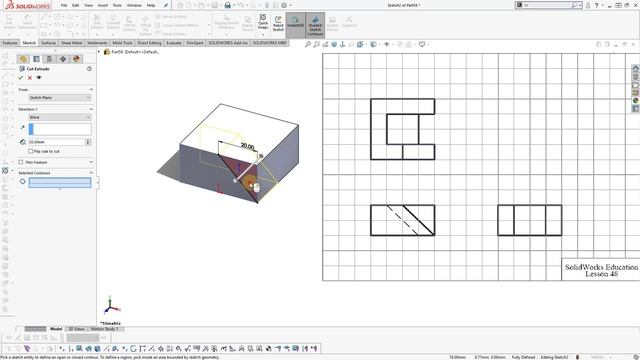This screenshot has height=360, width=640.
Task: Open the Motion Study 1 tab
Action: click(x=104, y=329)
